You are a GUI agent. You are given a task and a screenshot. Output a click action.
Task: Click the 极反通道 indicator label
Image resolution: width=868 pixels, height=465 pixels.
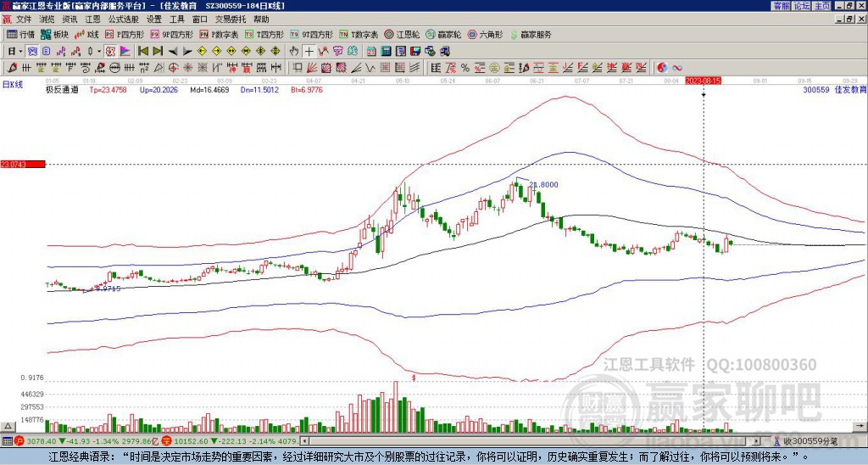click(62, 90)
